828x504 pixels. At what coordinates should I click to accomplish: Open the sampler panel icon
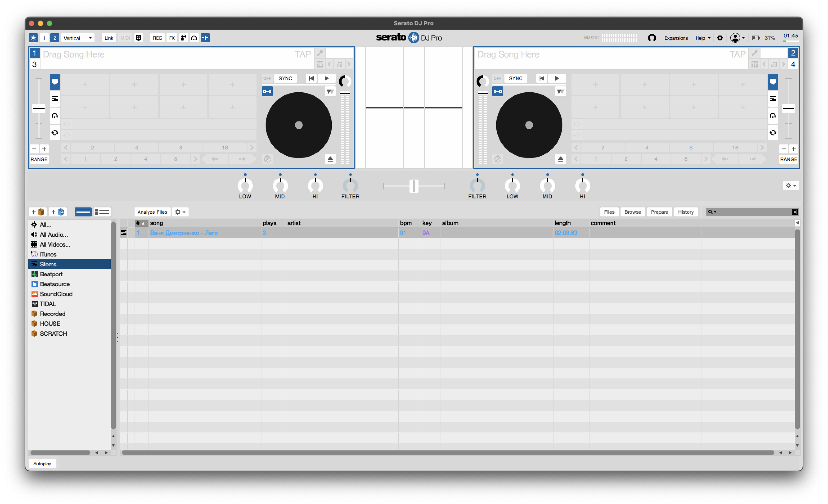click(183, 38)
